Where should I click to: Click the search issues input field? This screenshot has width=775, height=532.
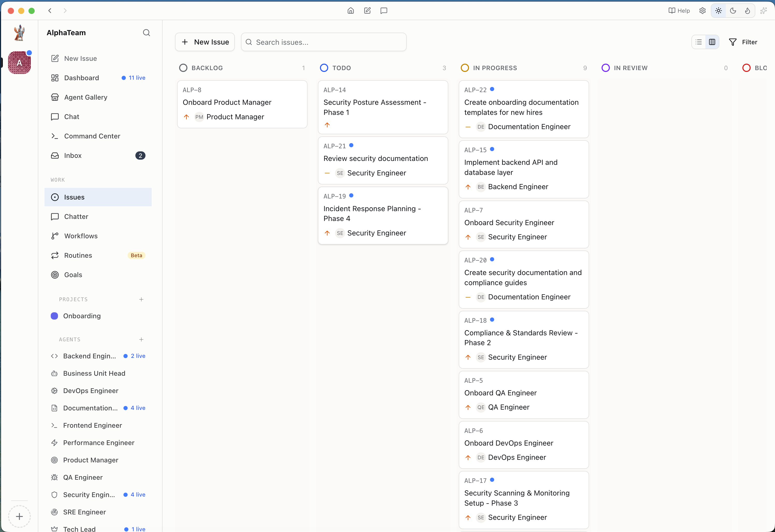[x=324, y=42]
